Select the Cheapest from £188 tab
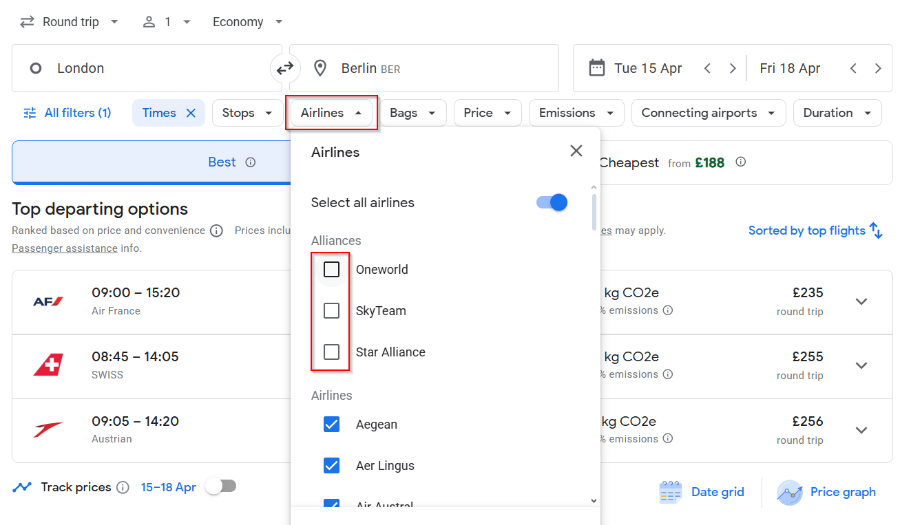The width and height of the screenshot is (900, 525). tap(745, 162)
